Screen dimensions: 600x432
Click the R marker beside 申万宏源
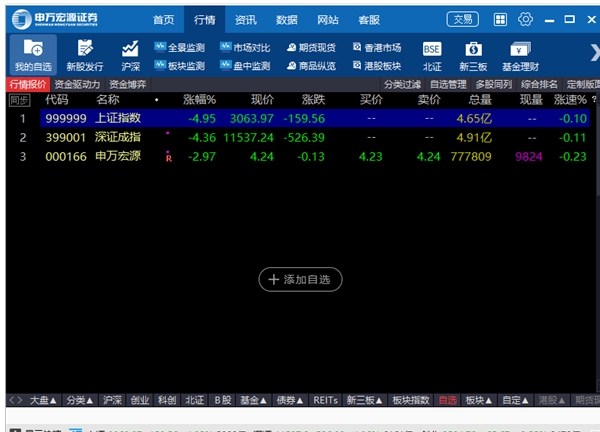169,158
